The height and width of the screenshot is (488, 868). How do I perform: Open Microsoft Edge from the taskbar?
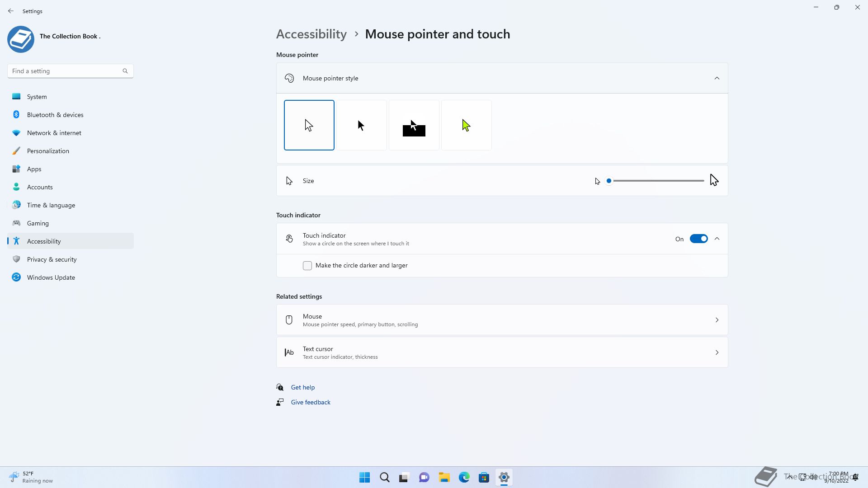(x=464, y=477)
